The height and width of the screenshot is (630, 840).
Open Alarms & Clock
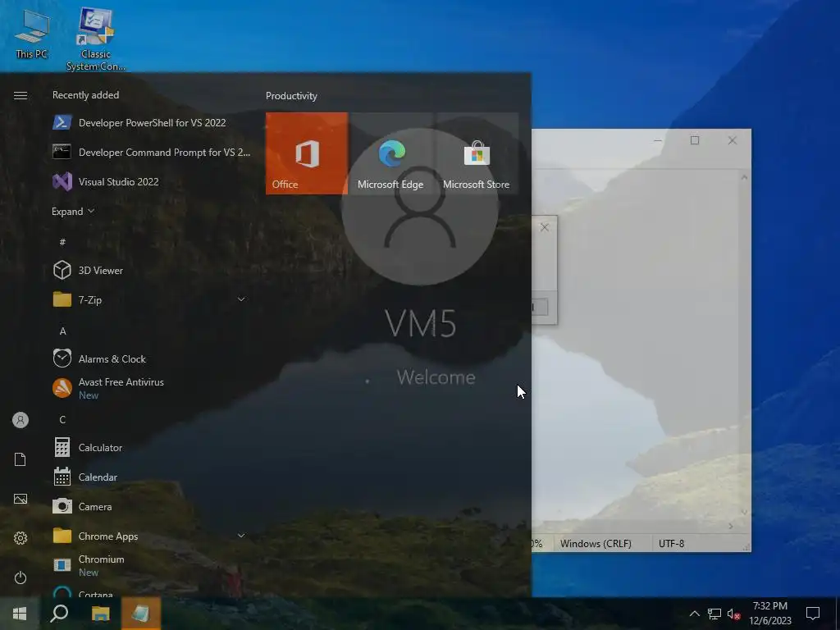click(152, 359)
